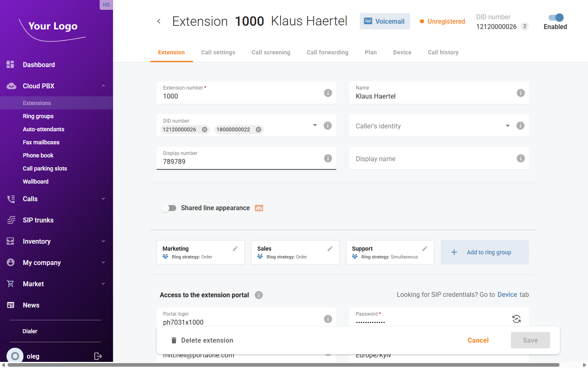Image resolution: width=588 pixels, height=368 pixels.
Task: Click the Market shopping cart icon
Action: pyautogui.click(x=10, y=284)
